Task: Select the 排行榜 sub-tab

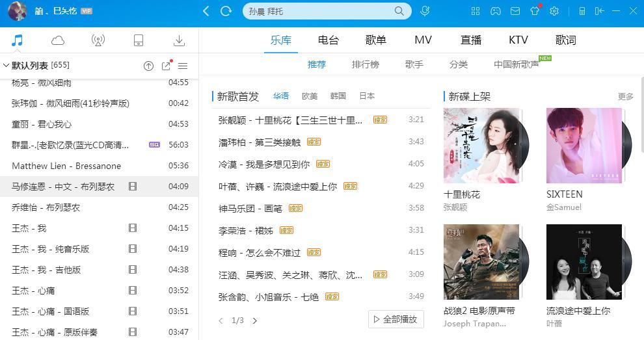Action: click(x=366, y=64)
